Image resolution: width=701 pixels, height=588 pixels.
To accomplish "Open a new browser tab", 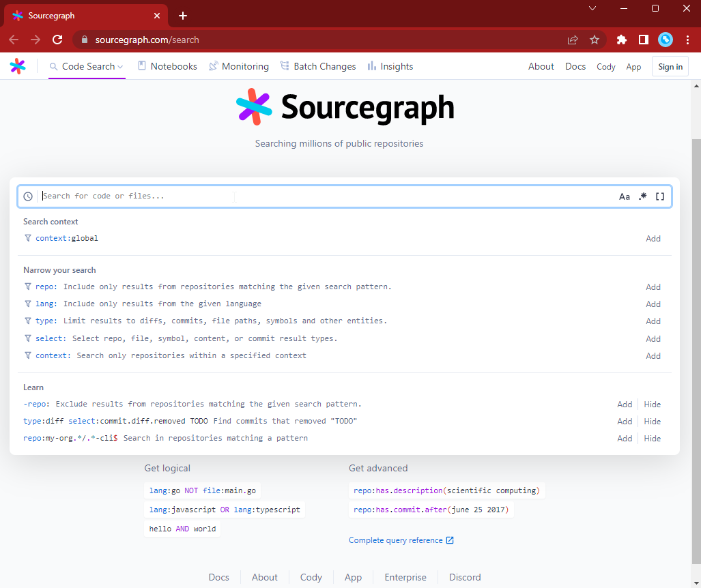I will coord(183,16).
